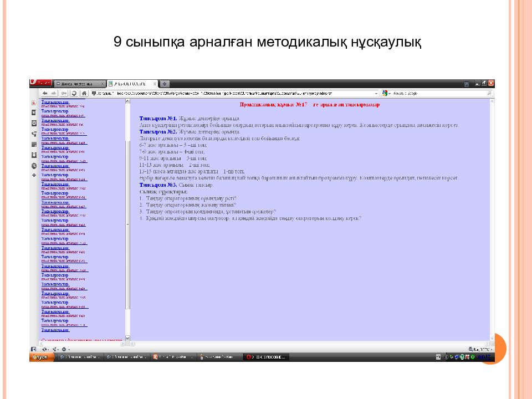Screen dimensions: 532x399
Task: Open the Windows 'пуск' Start button
Action: (42, 357)
